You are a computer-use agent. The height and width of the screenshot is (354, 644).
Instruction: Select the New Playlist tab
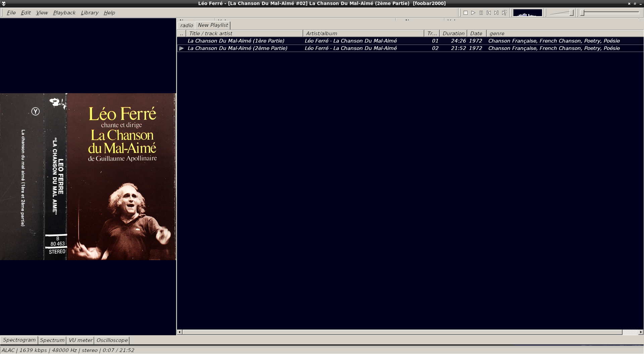coord(213,25)
